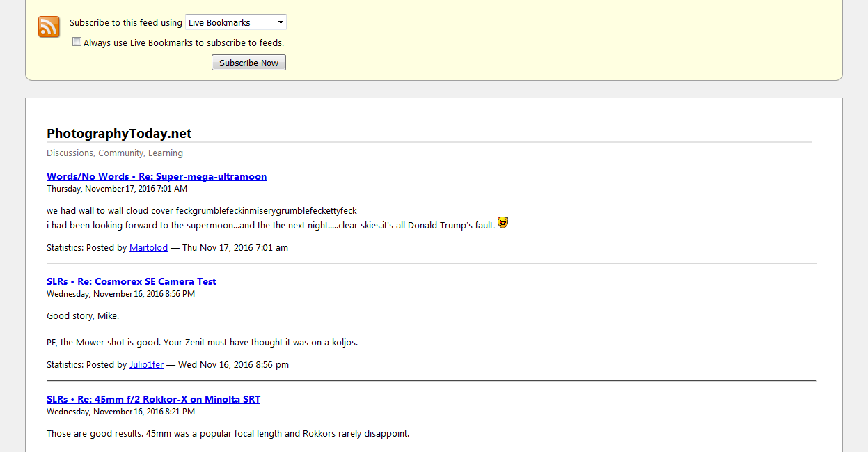The image size is (868, 452).
Task: Open the 45mm f/2 Rokkor-X post link
Action: click(153, 399)
